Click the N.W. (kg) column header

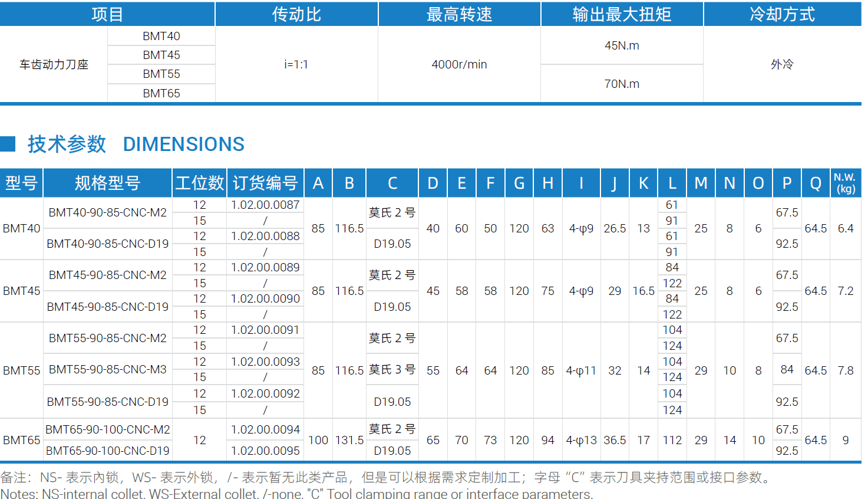click(845, 183)
